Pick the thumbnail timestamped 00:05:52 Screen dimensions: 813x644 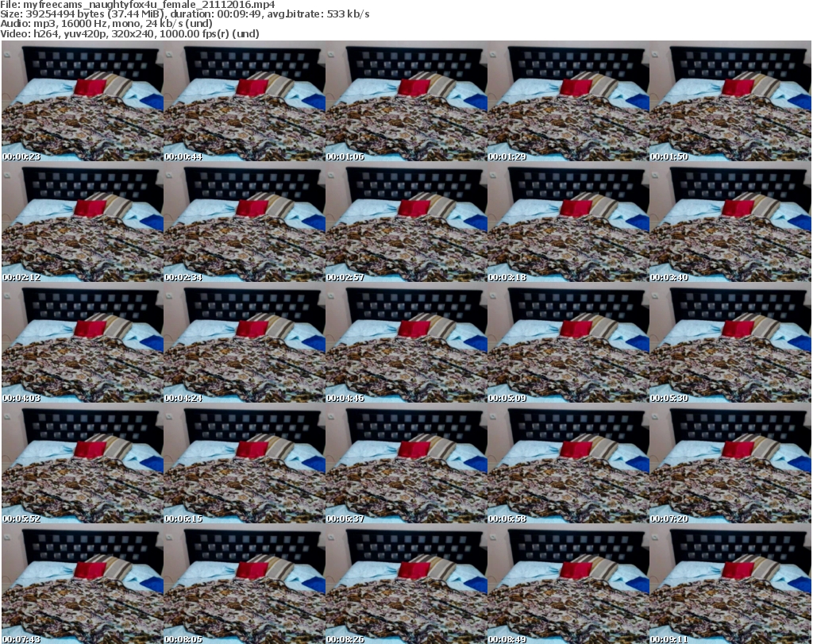point(83,463)
